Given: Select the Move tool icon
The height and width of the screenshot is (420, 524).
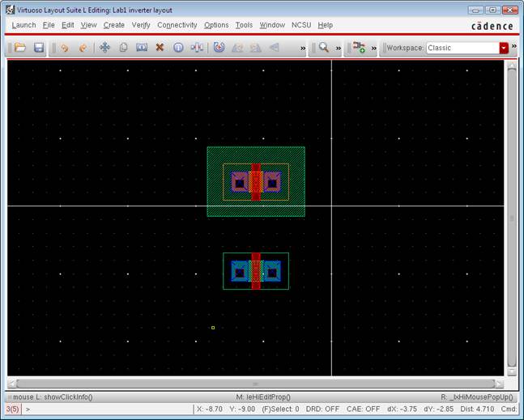Looking at the screenshot, I should coord(104,48).
